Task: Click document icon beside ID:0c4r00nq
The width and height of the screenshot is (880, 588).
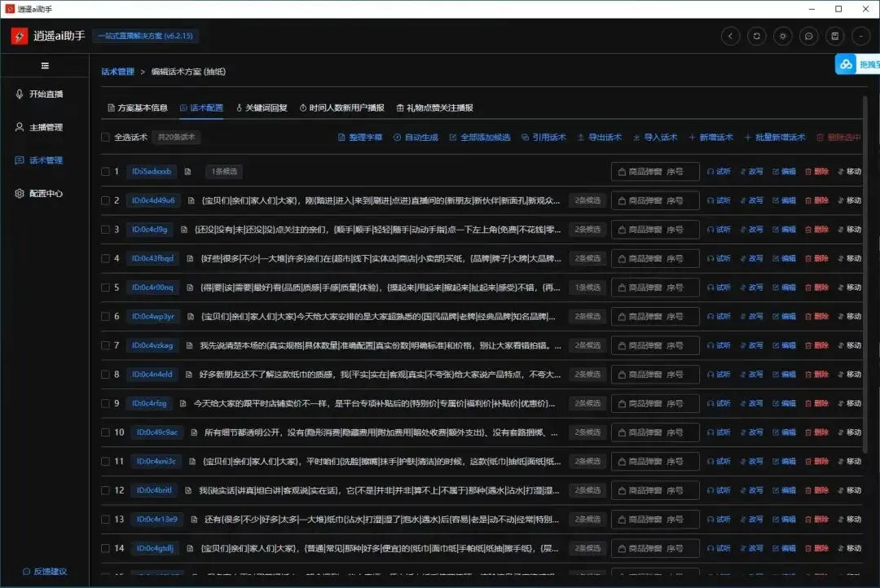Action: [190, 287]
